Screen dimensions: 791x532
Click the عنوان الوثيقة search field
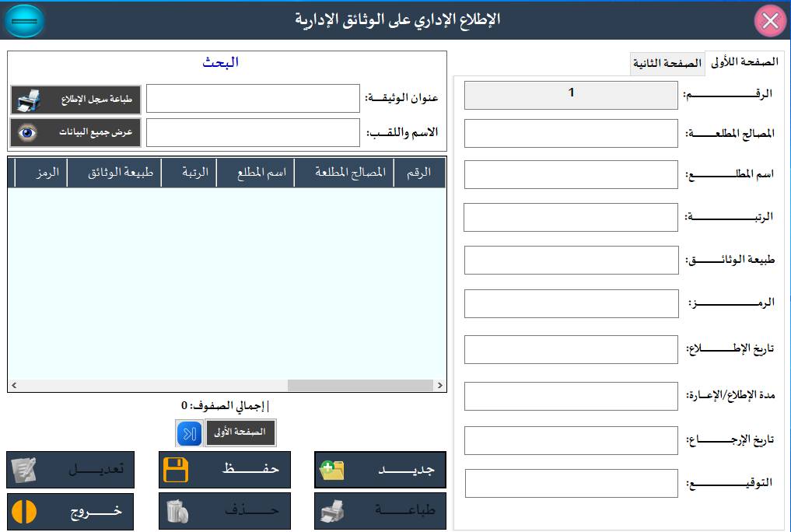pyautogui.click(x=253, y=99)
